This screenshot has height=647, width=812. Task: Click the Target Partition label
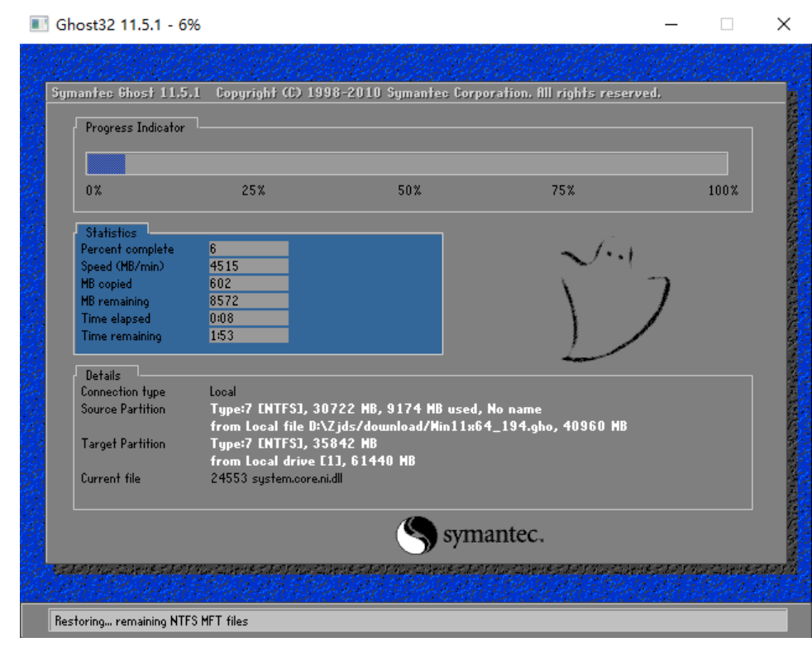coord(123,443)
